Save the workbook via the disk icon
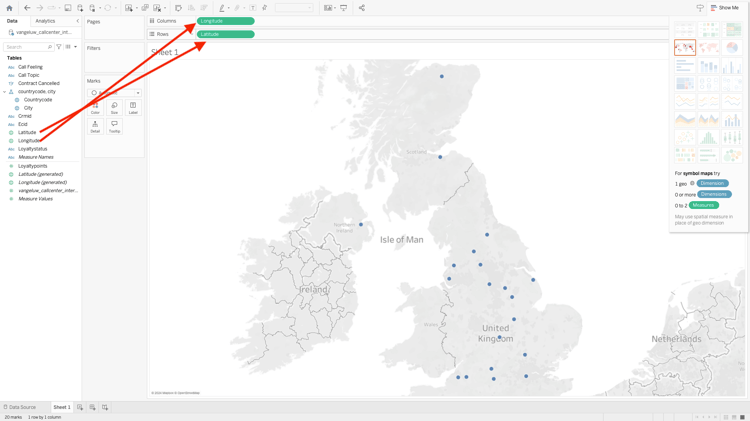This screenshot has height=421, width=750. 68,8
